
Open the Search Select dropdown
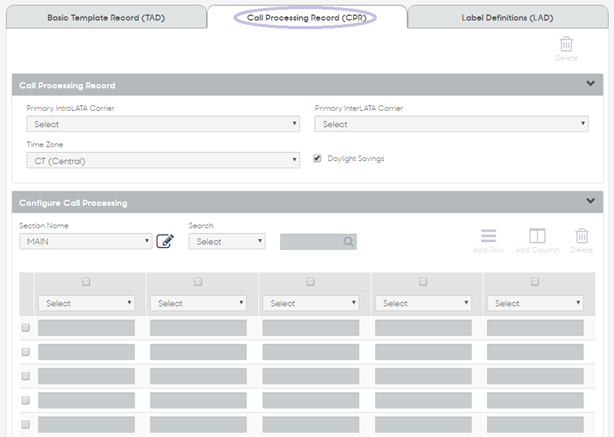click(x=227, y=242)
